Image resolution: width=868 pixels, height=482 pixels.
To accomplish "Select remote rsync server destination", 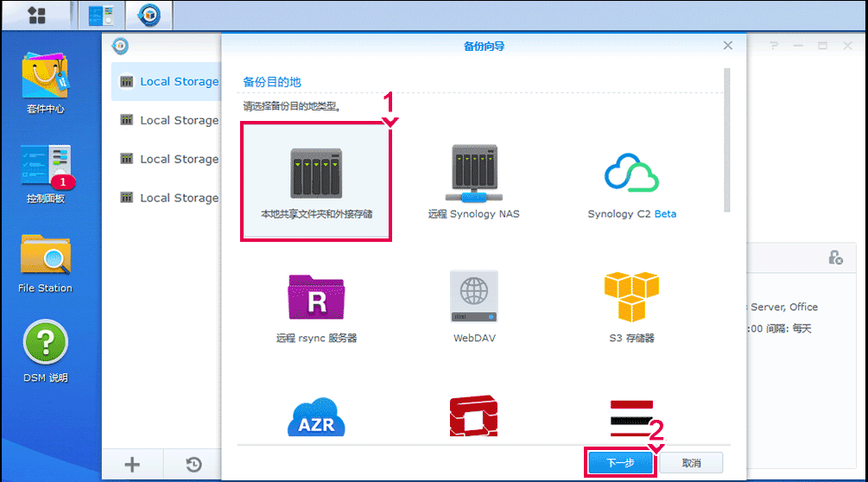I will coord(316,308).
